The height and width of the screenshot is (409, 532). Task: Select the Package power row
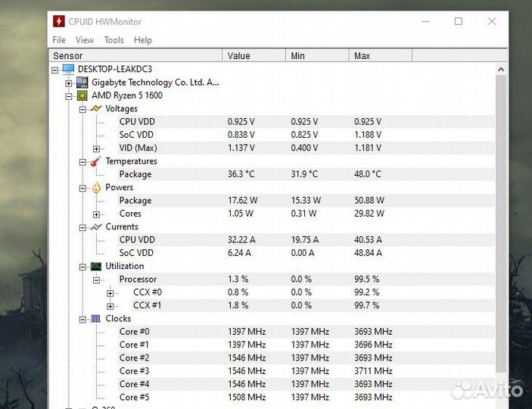pos(306,201)
